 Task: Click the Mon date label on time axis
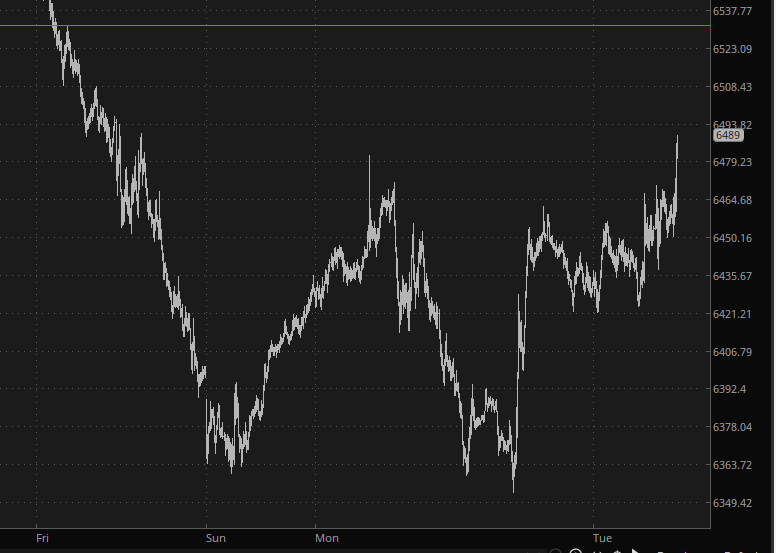(327, 538)
